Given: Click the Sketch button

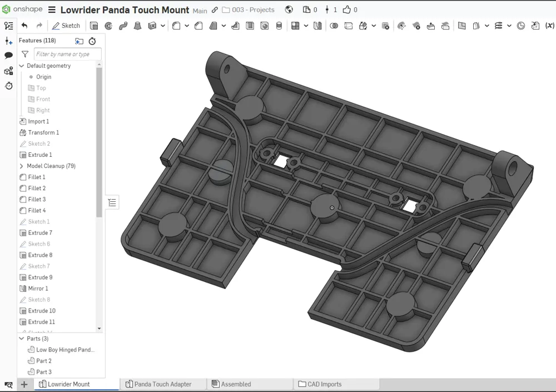Looking at the screenshot, I should point(66,26).
